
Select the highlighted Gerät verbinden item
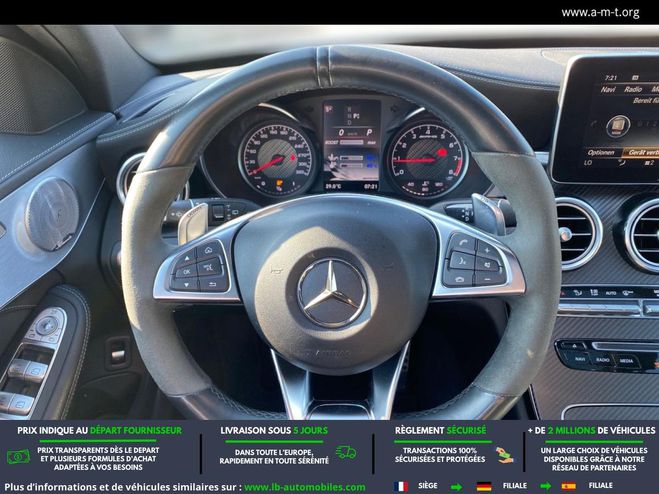(x=641, y=153)
